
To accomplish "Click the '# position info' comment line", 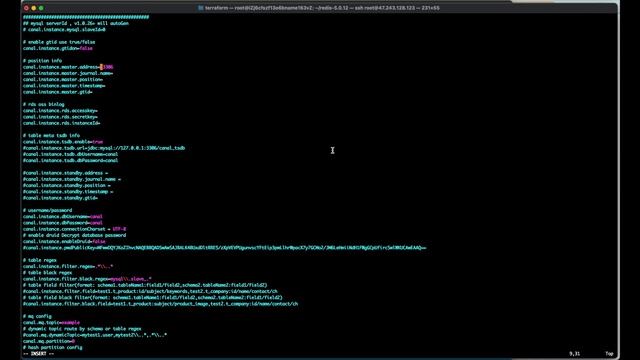I will (42, 60).
